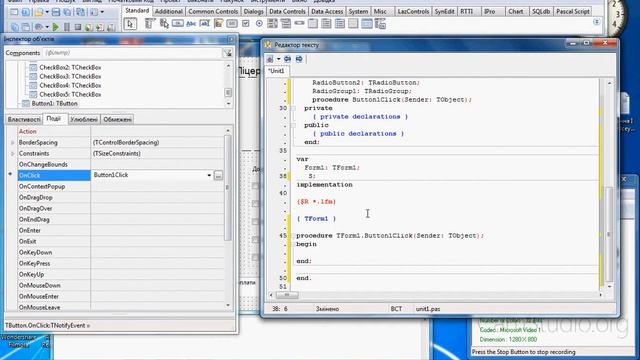The image size is (640, 360).
Task: Expand the BorderSpacing property
Action: click(x=12, y=142)
